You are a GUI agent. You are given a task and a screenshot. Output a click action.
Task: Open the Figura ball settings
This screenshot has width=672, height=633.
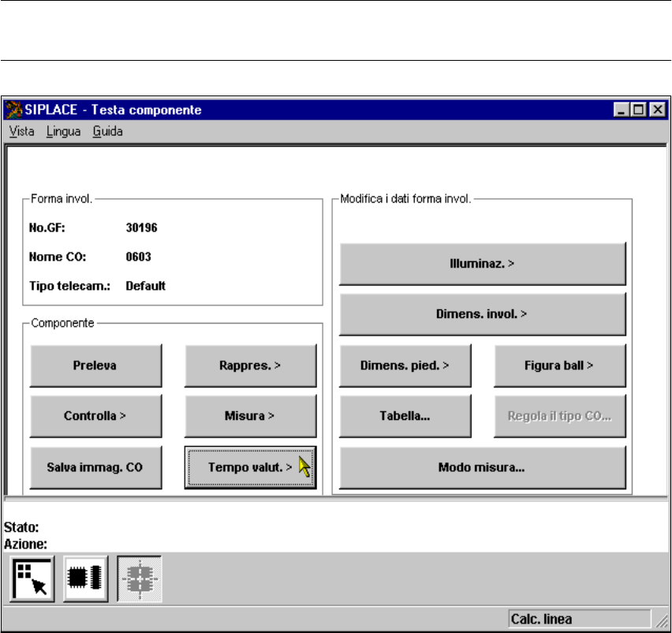(x=559, y=365)
